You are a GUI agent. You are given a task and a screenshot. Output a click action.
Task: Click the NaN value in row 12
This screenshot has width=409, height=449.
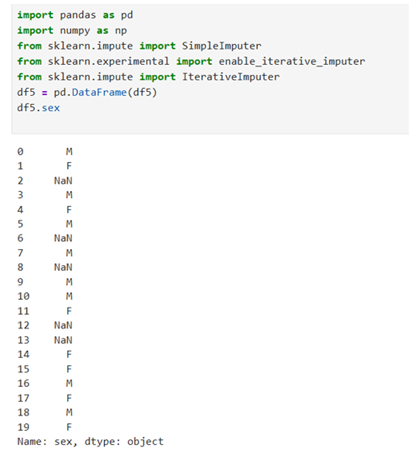pyautogui.click(x=63, y=325)
